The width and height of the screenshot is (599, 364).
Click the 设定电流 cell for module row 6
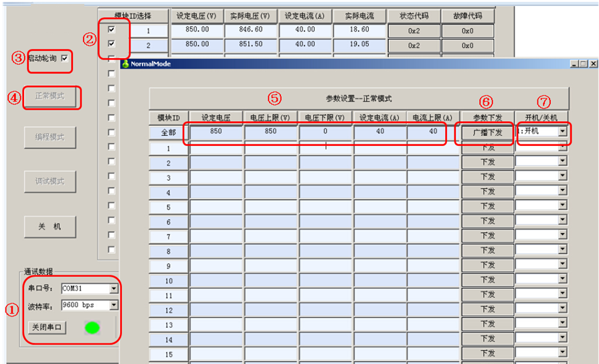click(379, 221)
